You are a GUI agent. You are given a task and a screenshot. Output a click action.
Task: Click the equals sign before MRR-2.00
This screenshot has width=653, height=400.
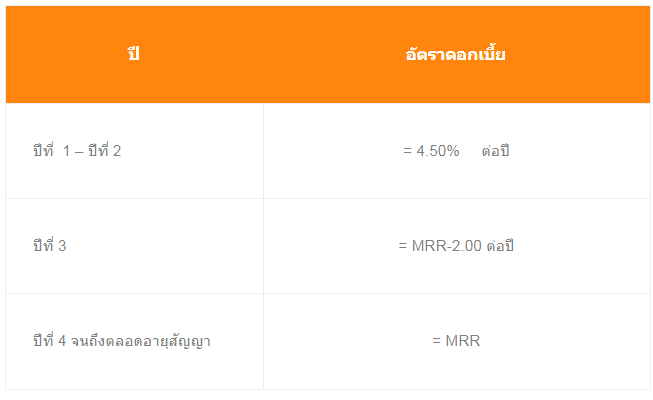point(402,246)
